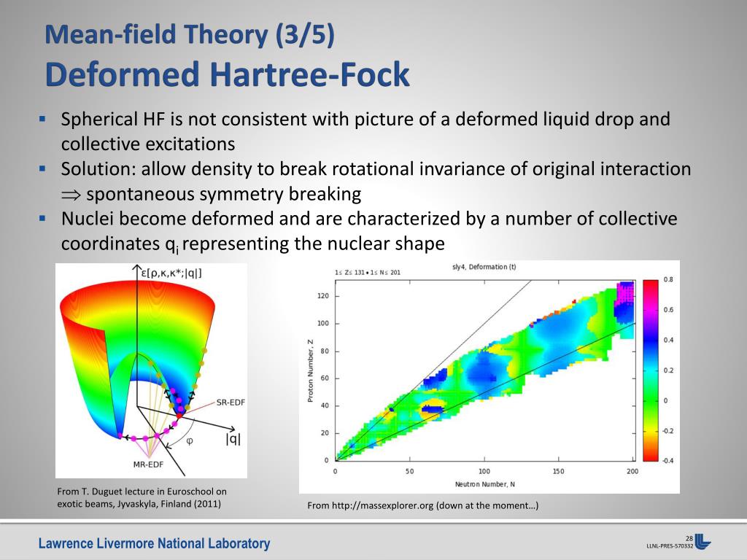Image resolution: width=747 pixels, height=560 pixels.
Task: Click the '120' tick on the proton axis
Action: [x=323, y=296]
